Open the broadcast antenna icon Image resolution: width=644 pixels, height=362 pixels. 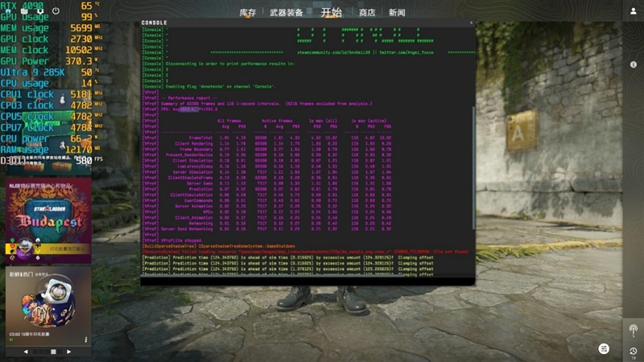pyautogui.click(x=634, y=330)
